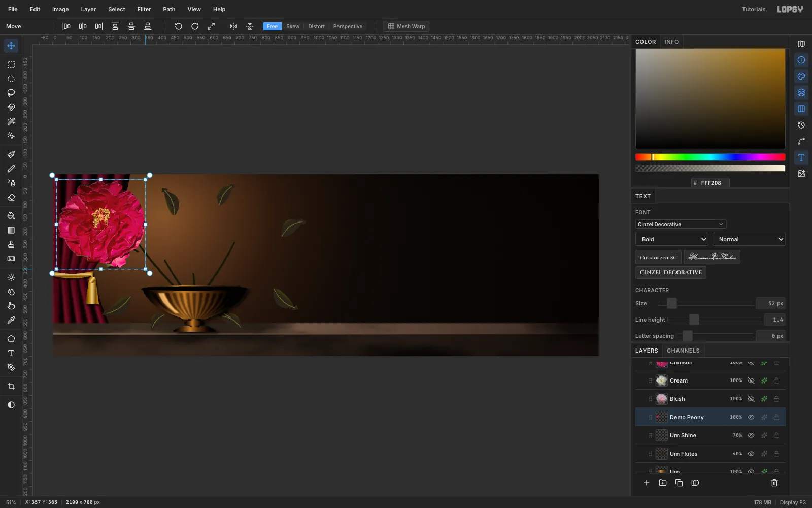Image resolution: width=812 pixels, height=508 pixels.
Task: Click the hue spectrum slider
Action: pyautogui.click(x=710, y=157)
